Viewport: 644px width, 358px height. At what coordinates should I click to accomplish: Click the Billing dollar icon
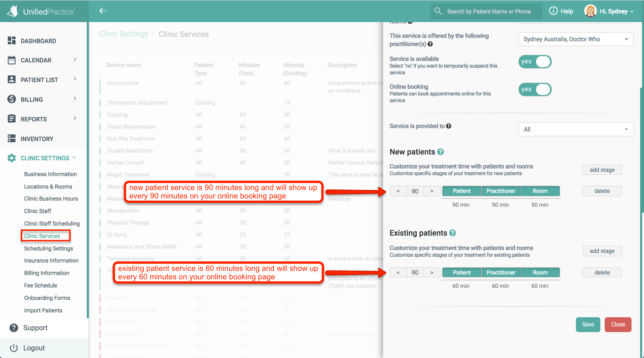tap(12, 99)
